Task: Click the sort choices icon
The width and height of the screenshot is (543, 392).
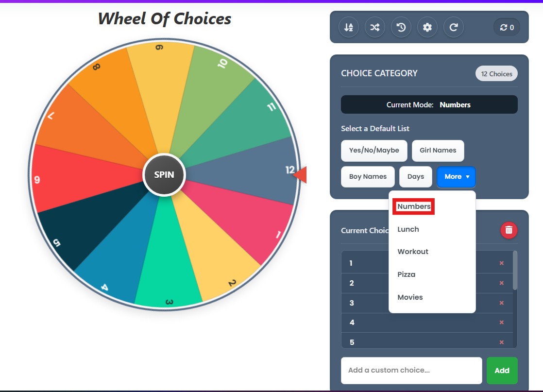Action: pyautogui.click(x=349, y=27)
